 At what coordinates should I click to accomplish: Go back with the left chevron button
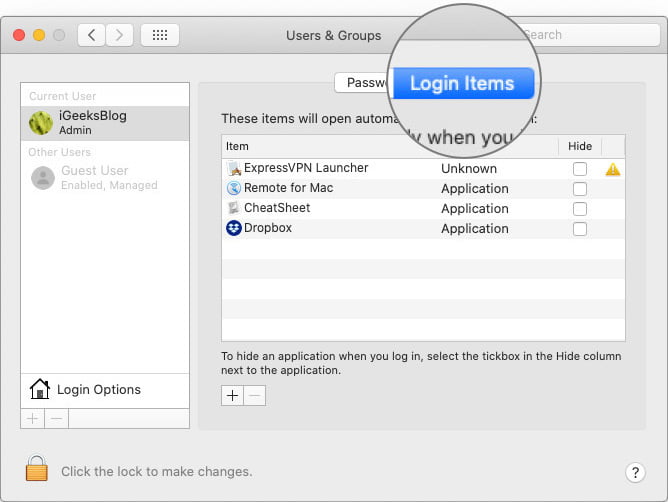tap(91, 35)
